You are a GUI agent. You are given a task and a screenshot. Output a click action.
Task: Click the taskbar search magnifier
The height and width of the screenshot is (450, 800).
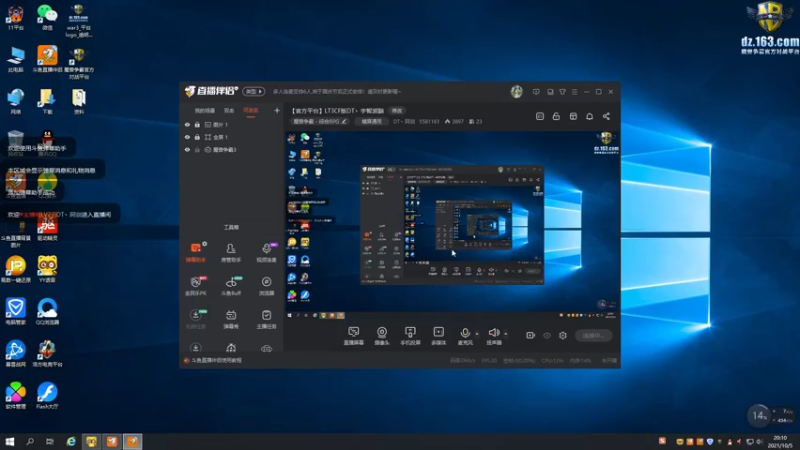(x=30, y=441)
